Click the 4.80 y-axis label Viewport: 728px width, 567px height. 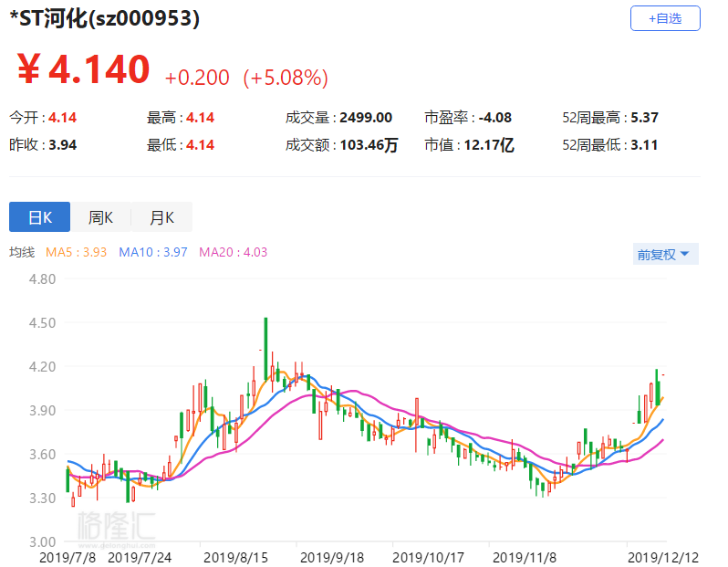[42, 278]
